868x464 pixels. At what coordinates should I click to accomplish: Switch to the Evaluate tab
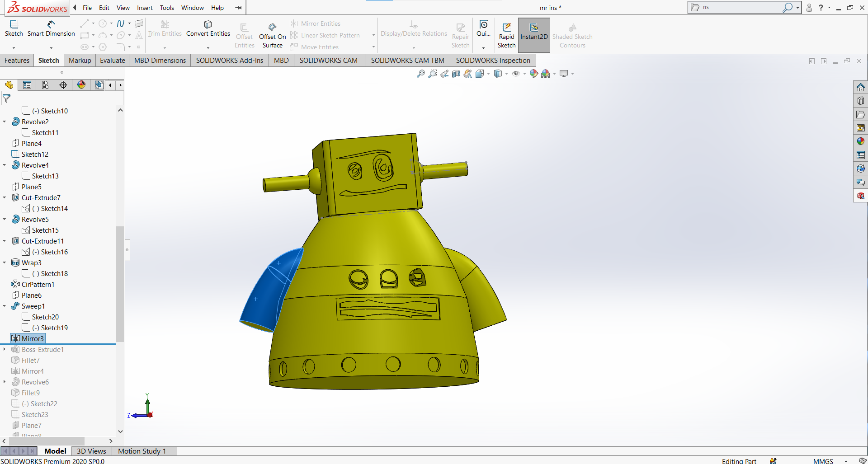point(112,61)
